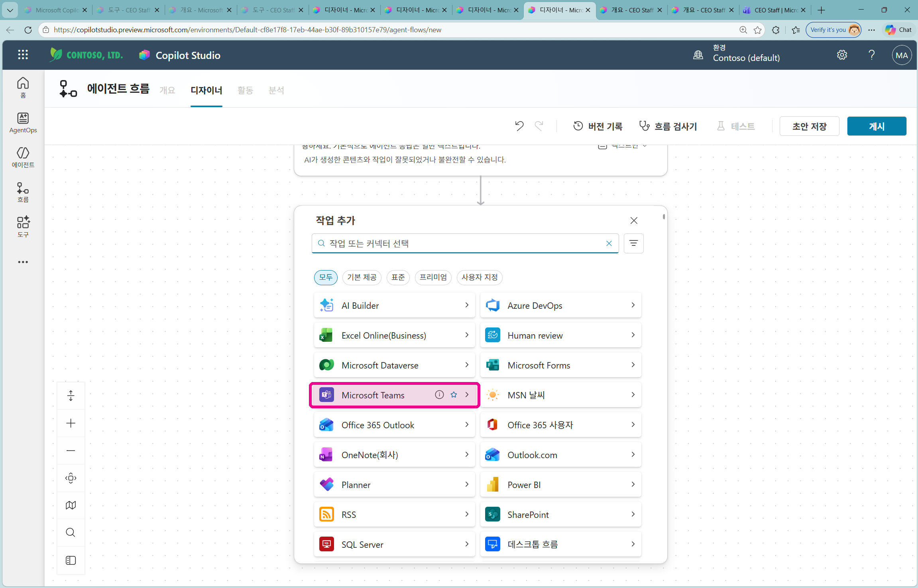Click the undo arrow in toolbar
The image size is (918, 588).
pyautogui.click(x=519, y=126)
